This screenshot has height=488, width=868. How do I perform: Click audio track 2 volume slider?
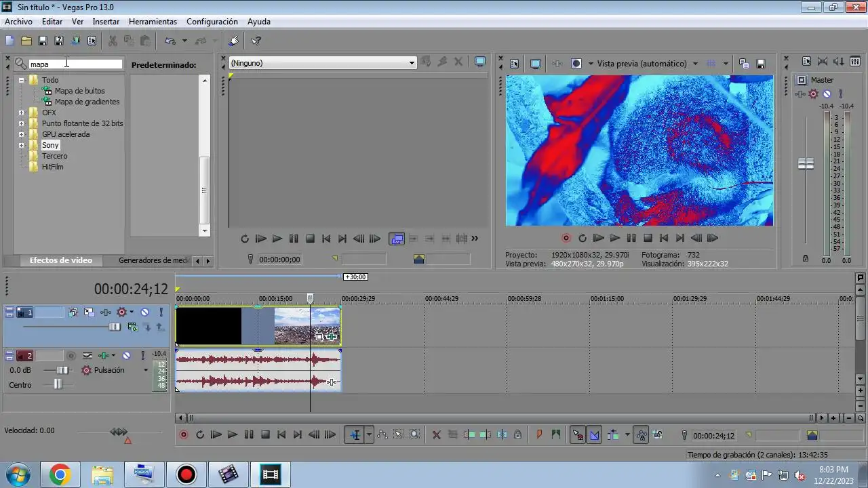(62, 370)
